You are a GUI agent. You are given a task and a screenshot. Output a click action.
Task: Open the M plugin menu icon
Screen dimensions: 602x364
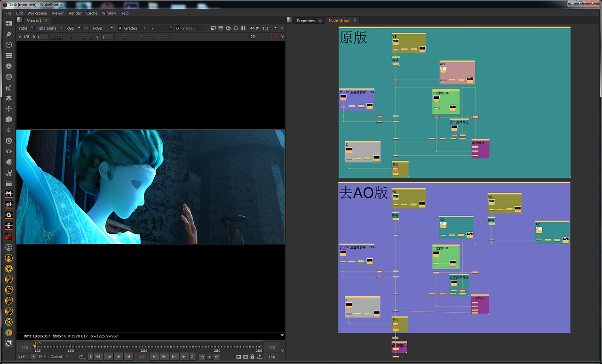[x=8, y=194]
